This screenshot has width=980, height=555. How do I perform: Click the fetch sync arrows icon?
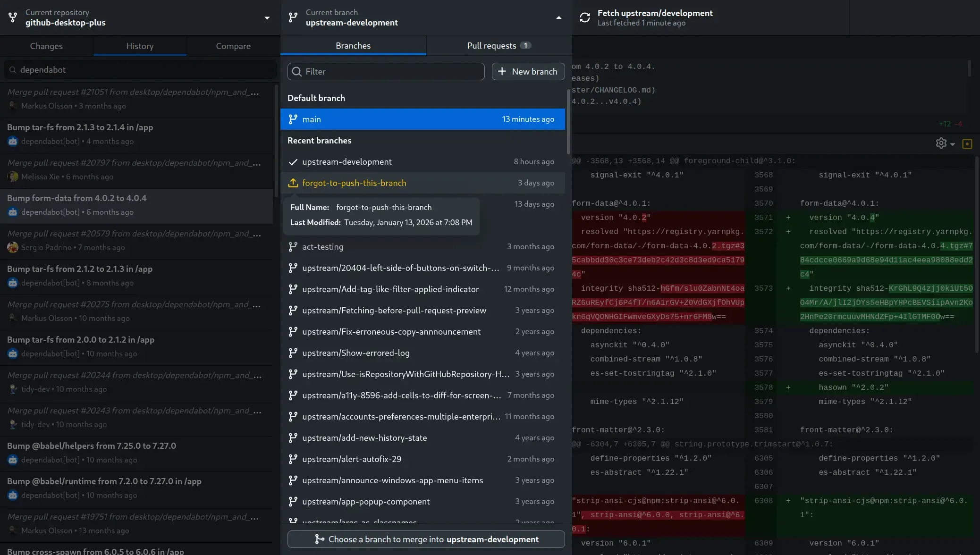(585, 17)
